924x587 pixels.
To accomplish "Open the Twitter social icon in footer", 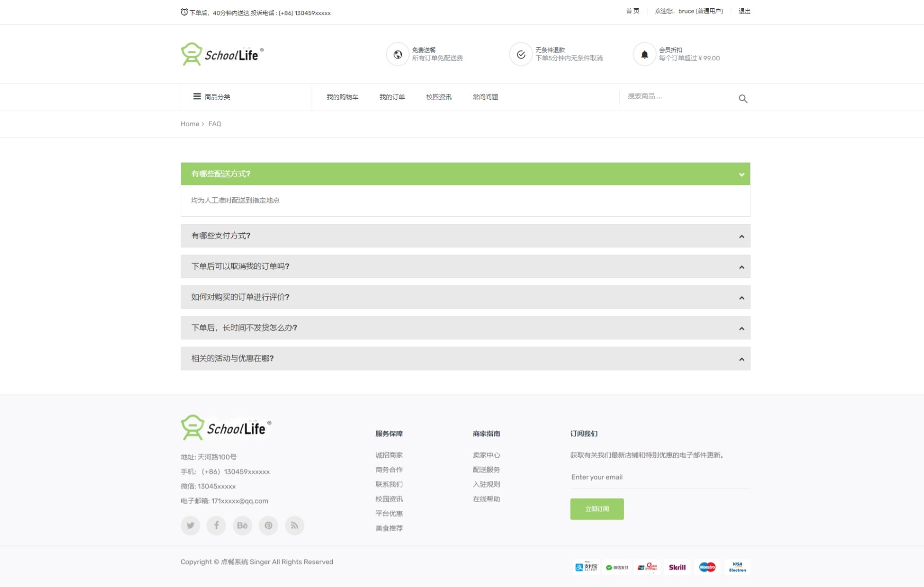I will click(x=190, y=525).
